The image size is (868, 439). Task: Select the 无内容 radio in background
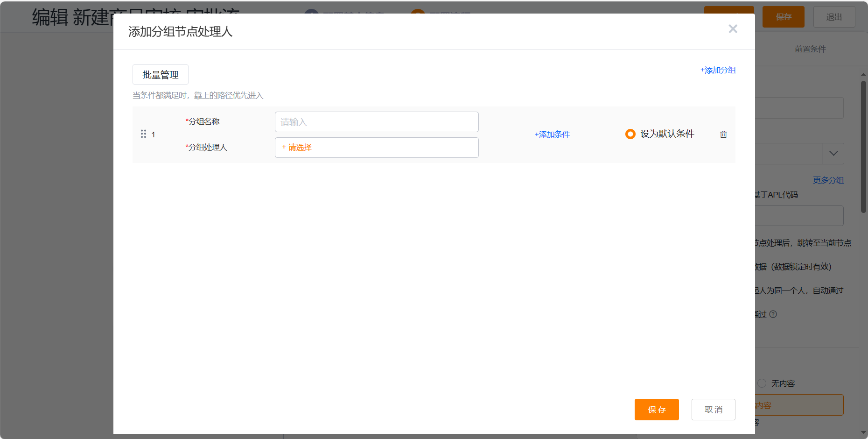[762, 383]
